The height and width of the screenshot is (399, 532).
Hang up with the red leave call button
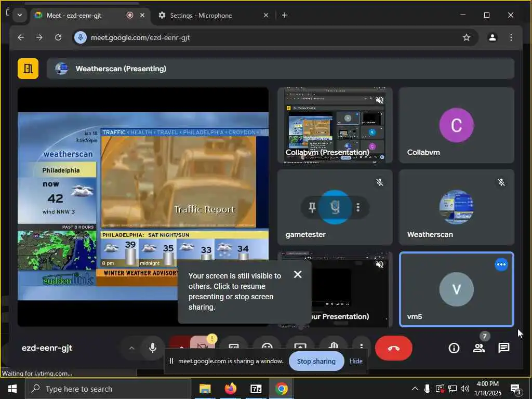click(x=394, y=348)
